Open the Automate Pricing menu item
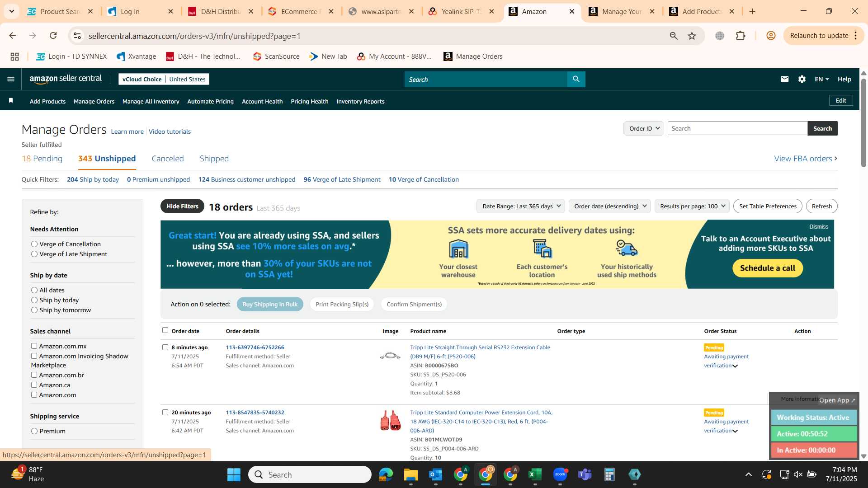Screen dimensions: 868x488 [211, 101]
